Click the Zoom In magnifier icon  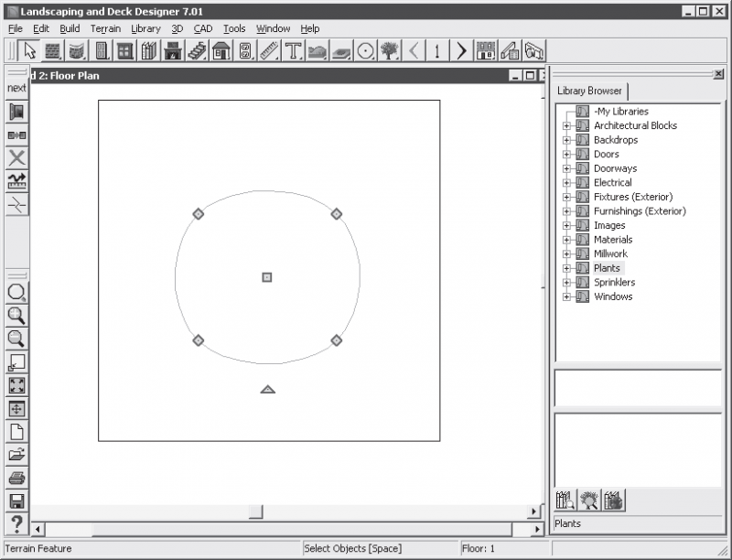(x=16, y=316)
